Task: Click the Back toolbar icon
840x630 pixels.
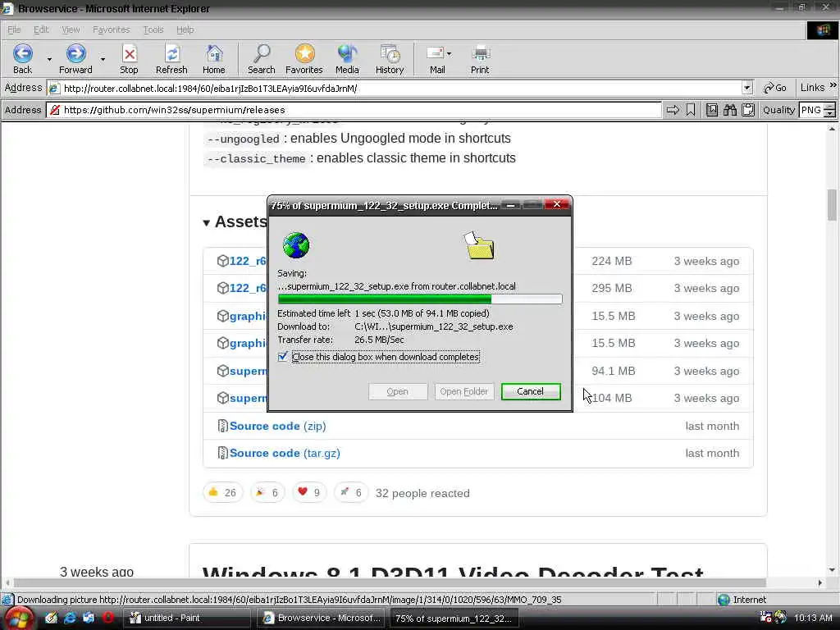Action: (x=22, y=54)
